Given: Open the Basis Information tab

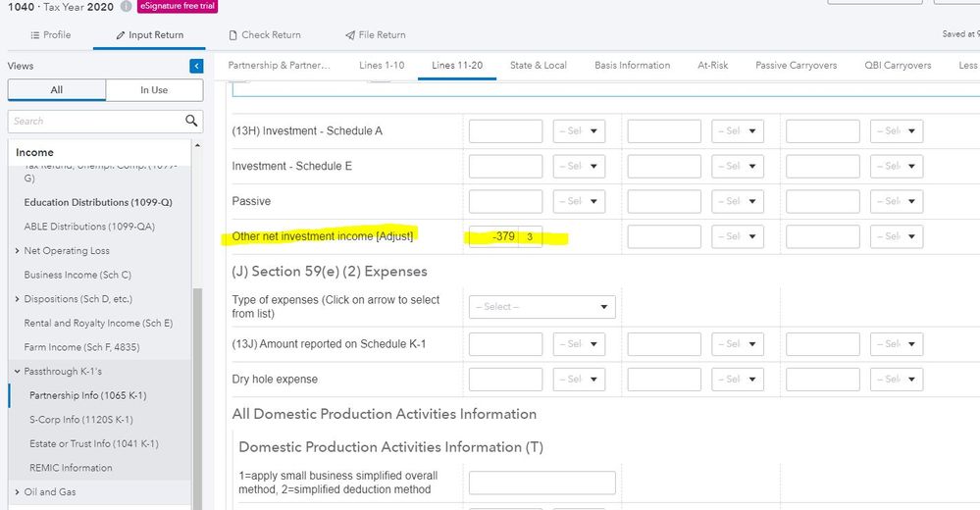Looking at the screenshot, I should pos(632,66).
